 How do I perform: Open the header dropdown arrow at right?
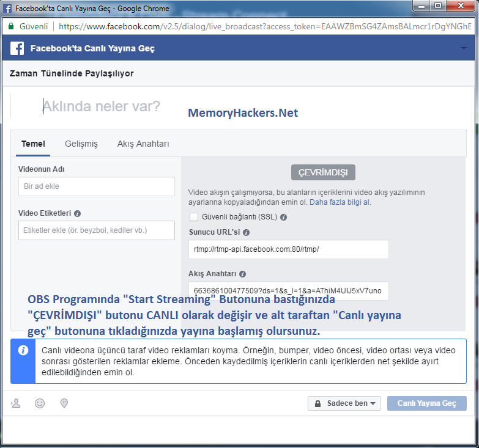point(464,49)
